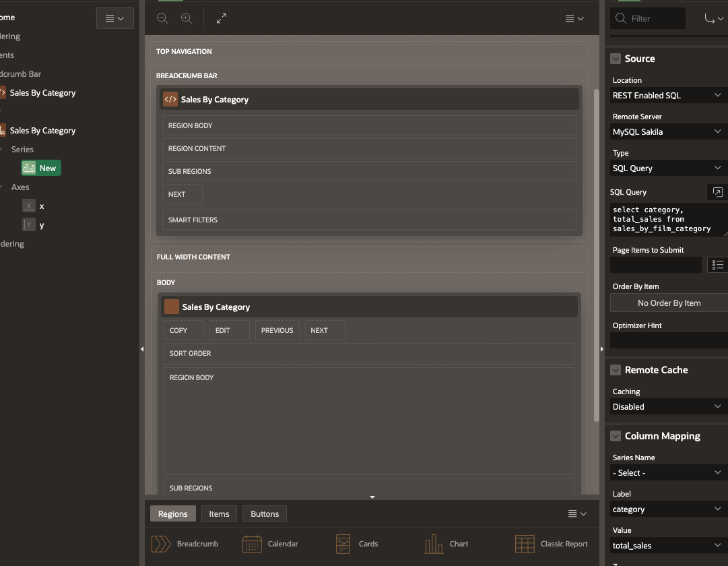This screenshot has width=728, height=566.
Task: Open the Location dropdown showing REST Enabled SQL
Action: [667, 96]
